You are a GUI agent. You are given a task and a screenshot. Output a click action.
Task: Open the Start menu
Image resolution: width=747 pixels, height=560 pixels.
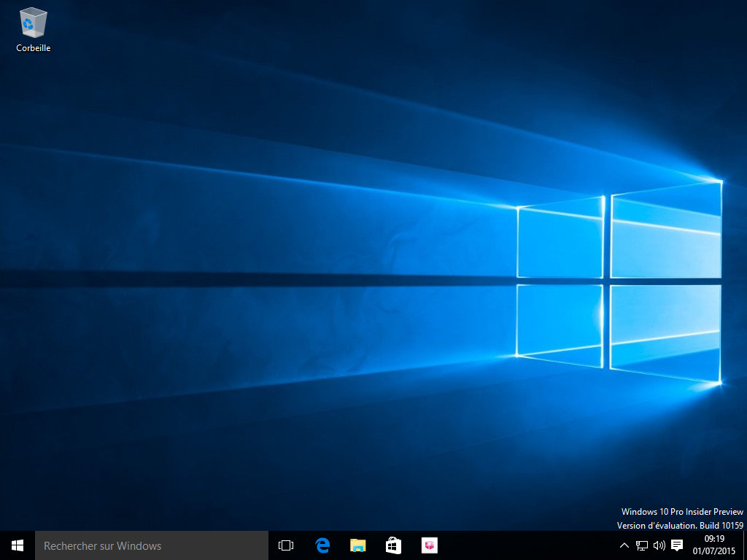coord(16,545)
